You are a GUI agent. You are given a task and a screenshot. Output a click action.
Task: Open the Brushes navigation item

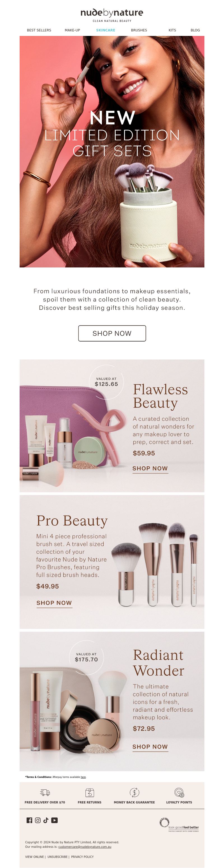click(139, 30)
